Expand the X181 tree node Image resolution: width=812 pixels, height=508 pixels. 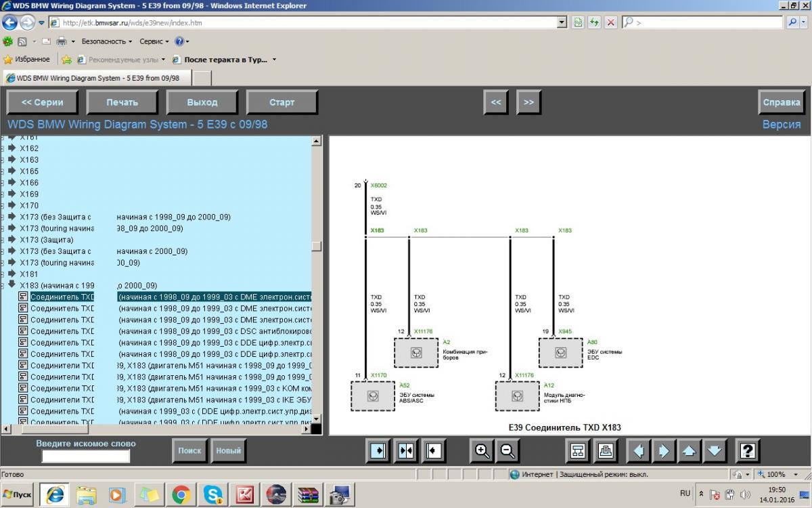click(x=12, y=274)
